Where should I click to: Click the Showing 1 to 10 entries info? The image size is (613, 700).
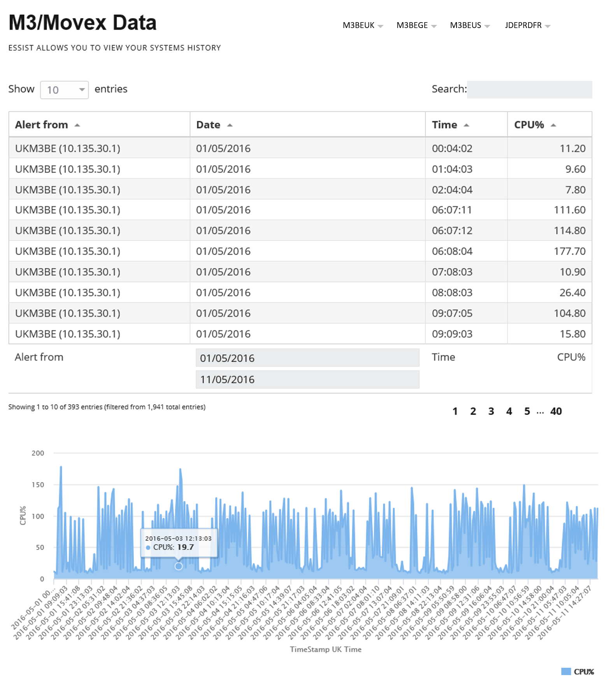click(107, 407)
